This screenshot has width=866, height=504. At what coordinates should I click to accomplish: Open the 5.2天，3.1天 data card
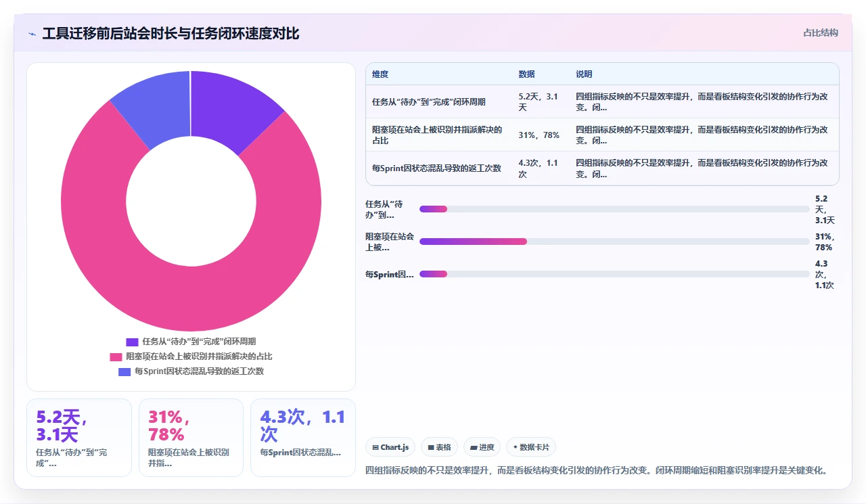pos(78,438)
